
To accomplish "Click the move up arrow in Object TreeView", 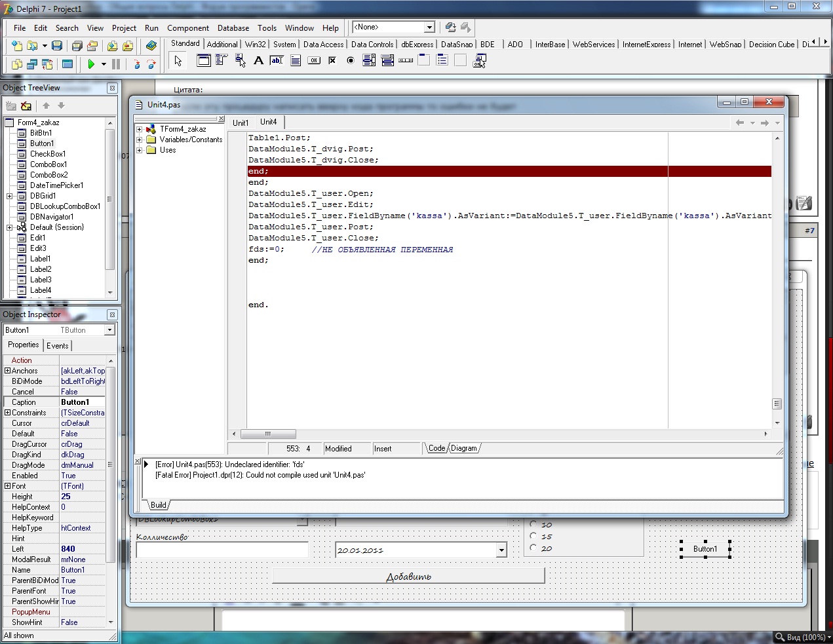I will pyautogui.click(x=46, y=105).
